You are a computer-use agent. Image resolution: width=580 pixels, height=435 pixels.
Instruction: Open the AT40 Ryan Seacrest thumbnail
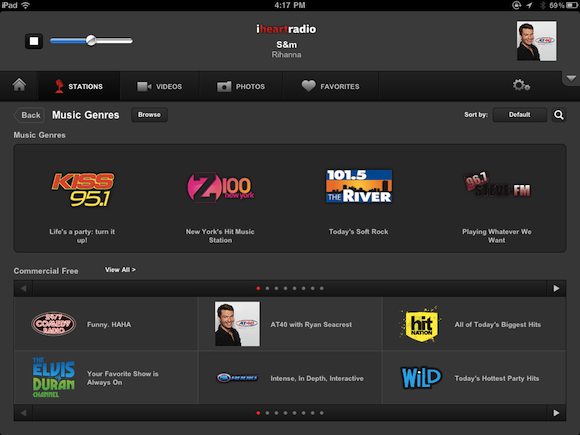[x=237, y=324]
